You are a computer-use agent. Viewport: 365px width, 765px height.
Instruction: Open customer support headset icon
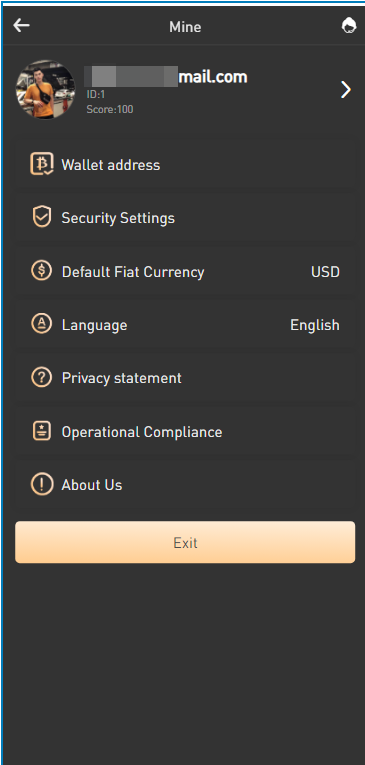[348, 25]
